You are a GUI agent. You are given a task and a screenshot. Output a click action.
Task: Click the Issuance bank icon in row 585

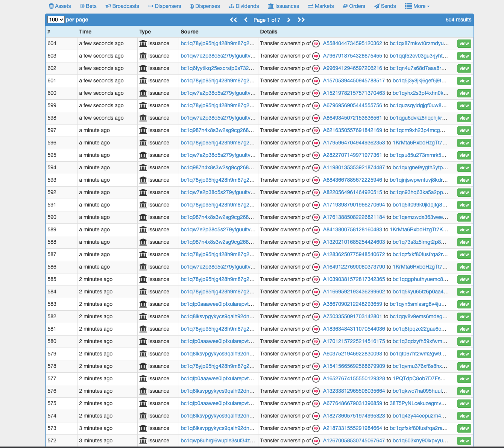[x=143, y=279]
